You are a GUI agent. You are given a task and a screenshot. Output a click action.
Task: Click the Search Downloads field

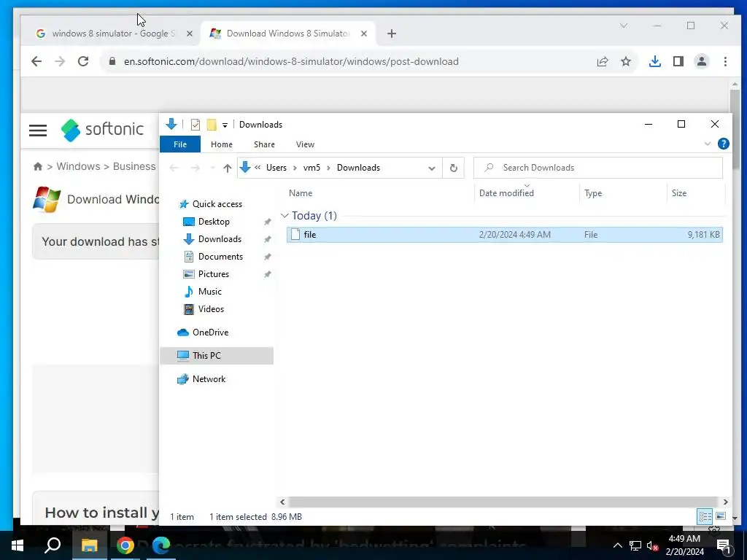pyautogui.click(x=598, y=168)
